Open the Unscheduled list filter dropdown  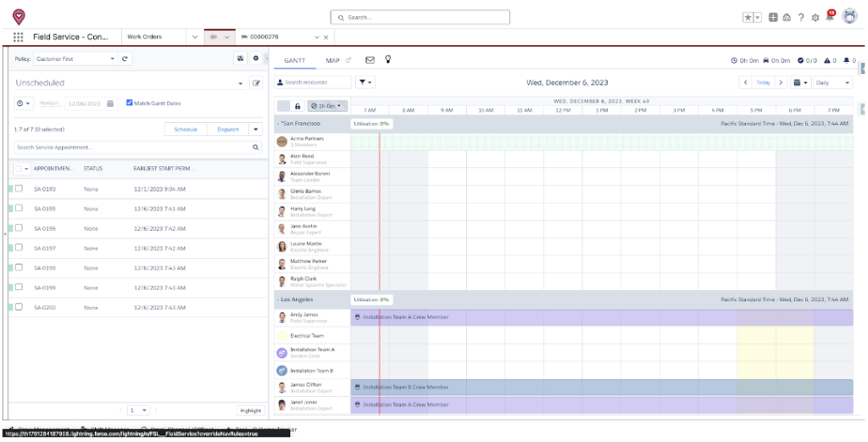tap(241, 84)
